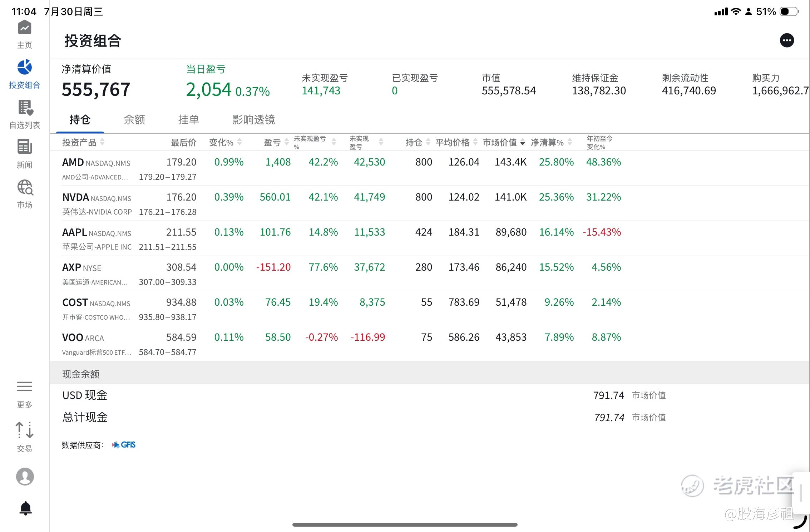The height and width of the screenshot is (532, 810).
Task: Sort by the 未实现盈亏 column header
Action: (366, 142)
